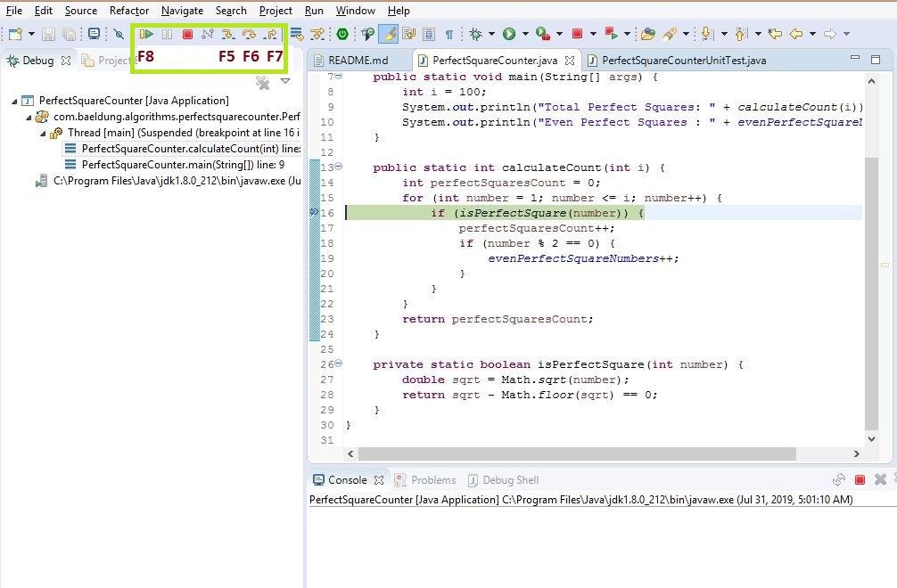Click the editor horizontal scrollbar
Viewport: 897px width, 588px height.
(577, 453)
